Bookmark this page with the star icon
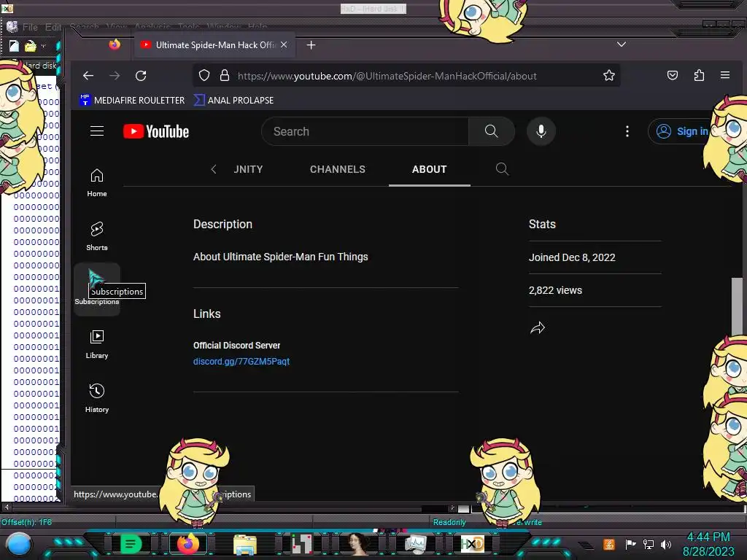Screen dimensions: 747x560 tap(609, 75)
